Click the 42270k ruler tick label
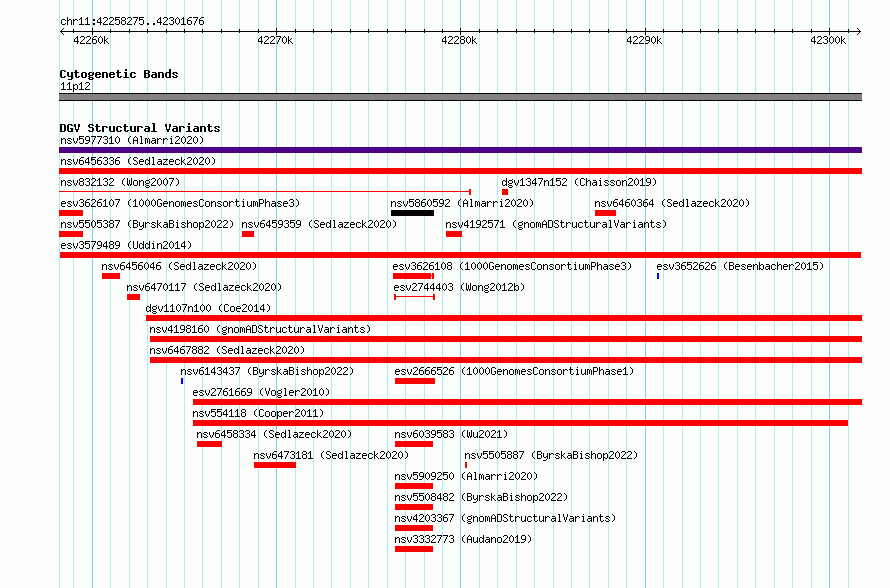 [275, 40]
